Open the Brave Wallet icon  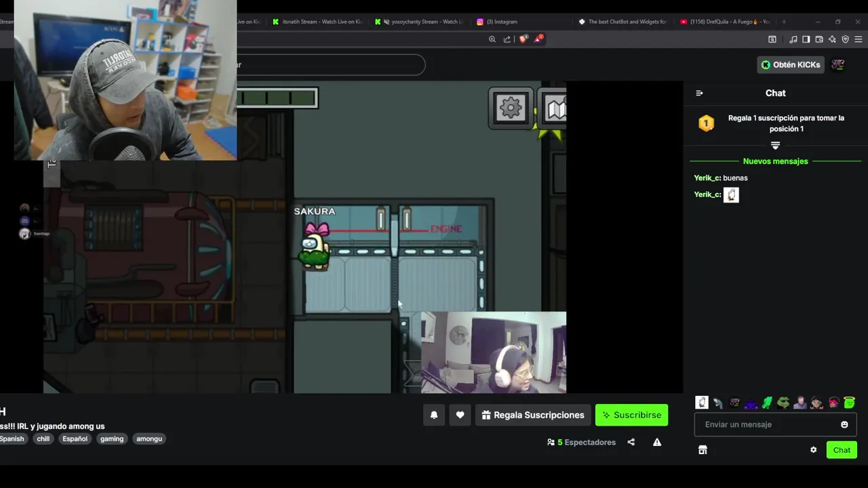point(819,39)
